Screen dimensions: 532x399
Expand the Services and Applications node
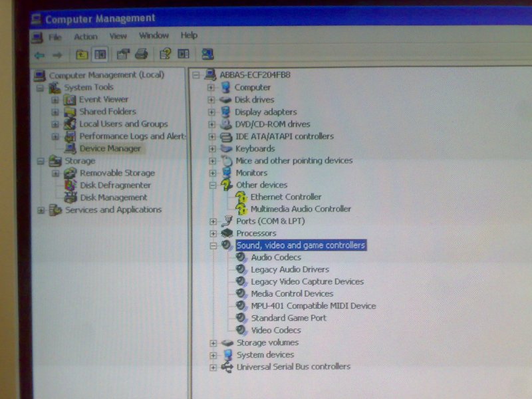41,210
